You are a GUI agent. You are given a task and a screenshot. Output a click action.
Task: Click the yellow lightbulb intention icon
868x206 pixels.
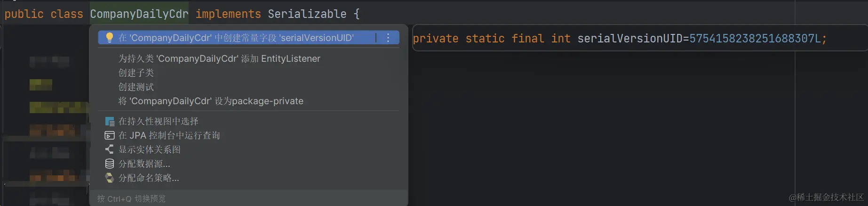(109, 38)
